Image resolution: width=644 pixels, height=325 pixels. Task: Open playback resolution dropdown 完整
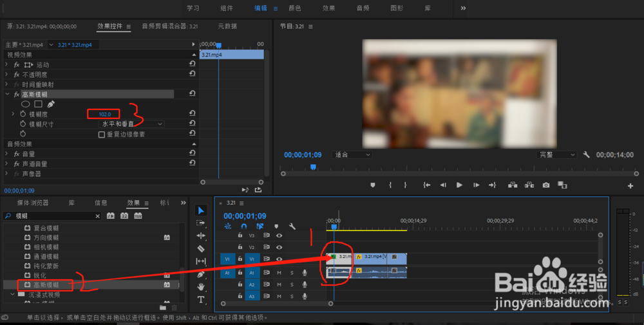click(x=556, y=154)
